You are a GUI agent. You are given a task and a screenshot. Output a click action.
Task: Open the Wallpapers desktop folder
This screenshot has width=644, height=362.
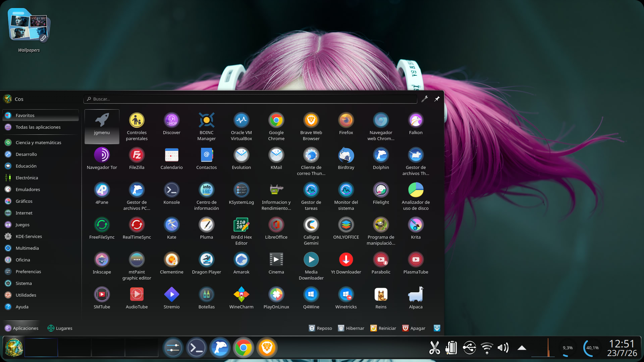coord(29,30)
